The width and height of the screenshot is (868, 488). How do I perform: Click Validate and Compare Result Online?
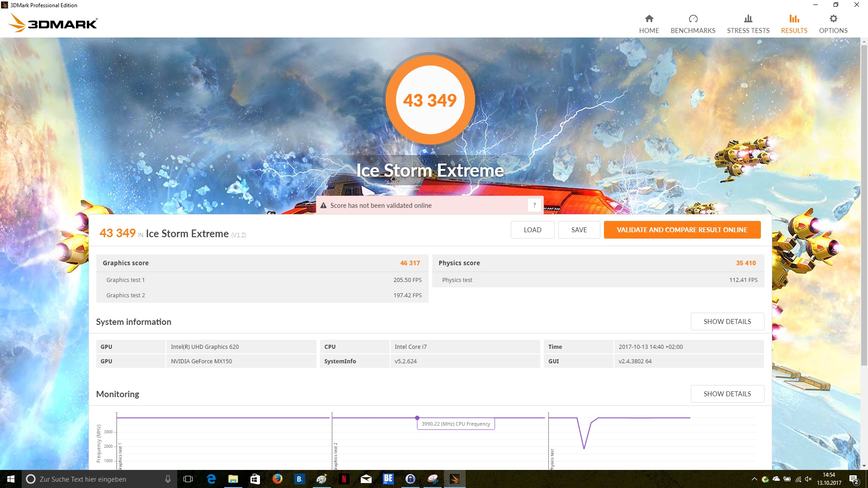(x=682, y=230)
